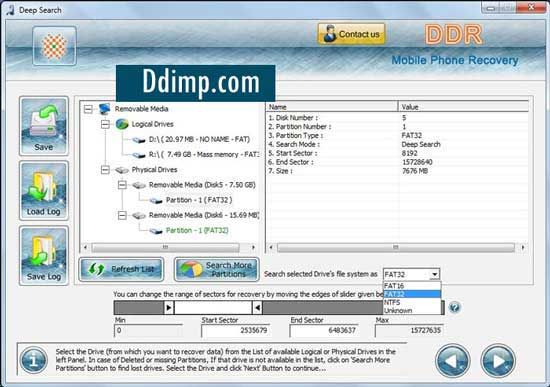Click the Max value field
Image resolution: width=550 pixels, height=387 pixels.
tap(409, 331)
